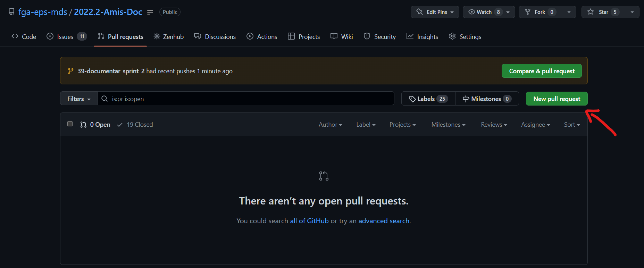
Task: Click the Issues circle-dot icon
Action: click(x=50, y=36)
